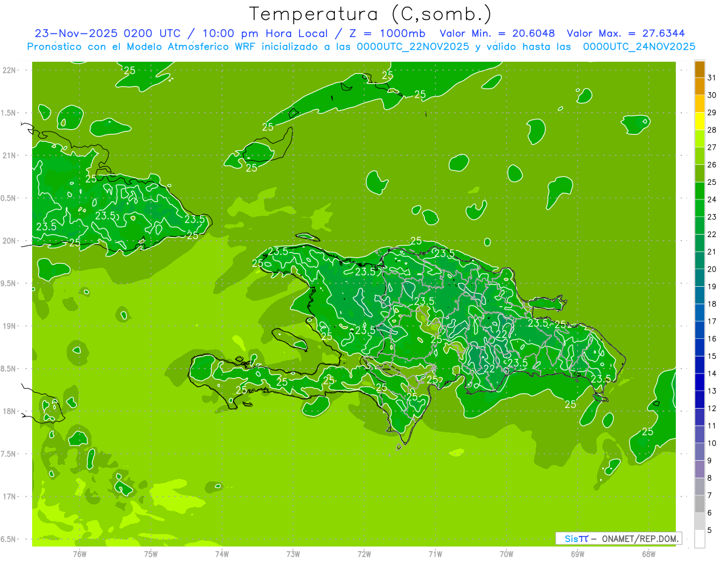Image resolution: width=728 pixels, height=562 pixels.
Task: Click the color scale value "24"
Action: pyautogui.click(x=712, y=199)
